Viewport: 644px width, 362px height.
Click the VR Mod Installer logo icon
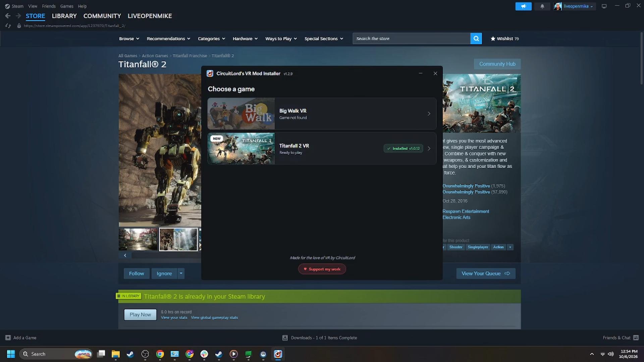pos(210,73)
